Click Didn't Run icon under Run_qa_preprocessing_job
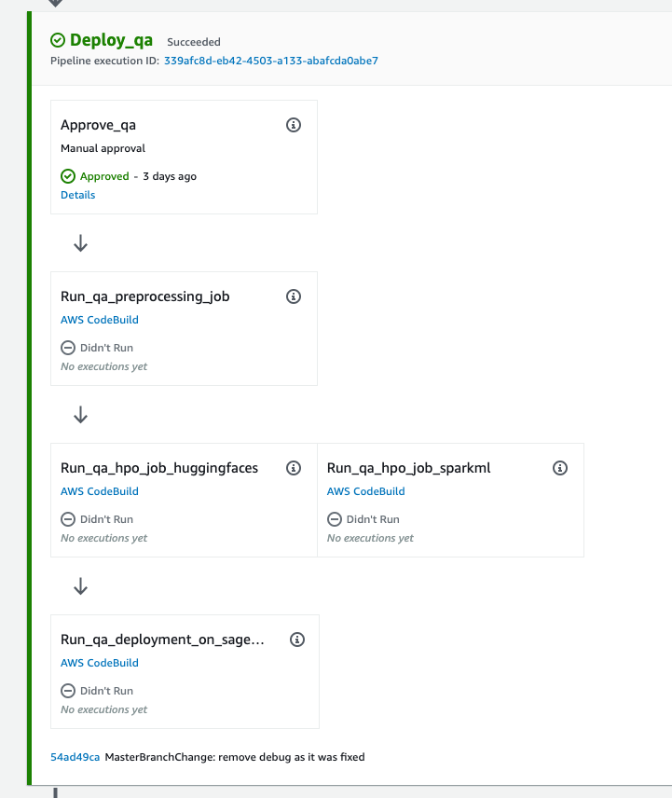The image size is (672, 798). [68, 348]
